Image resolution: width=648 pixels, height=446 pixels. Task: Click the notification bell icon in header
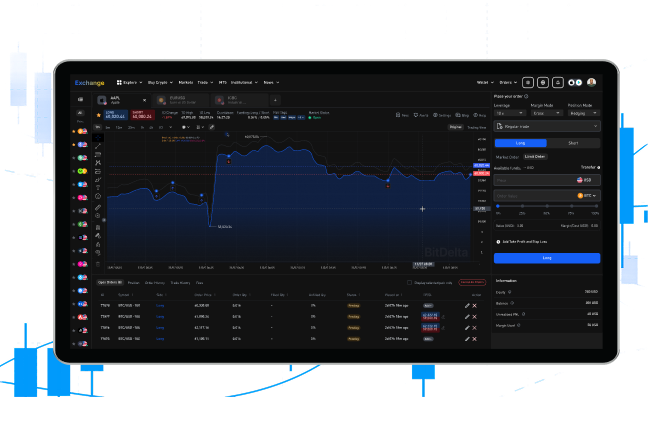558,83
